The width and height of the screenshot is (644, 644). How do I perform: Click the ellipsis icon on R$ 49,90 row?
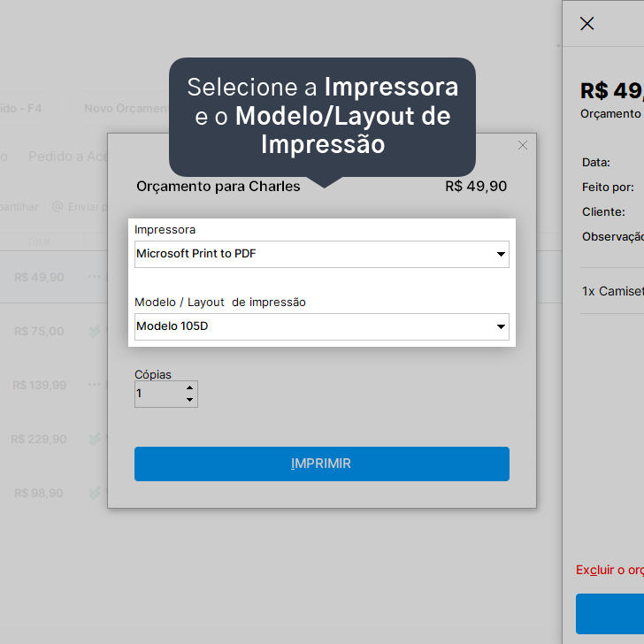click(94, 277)
